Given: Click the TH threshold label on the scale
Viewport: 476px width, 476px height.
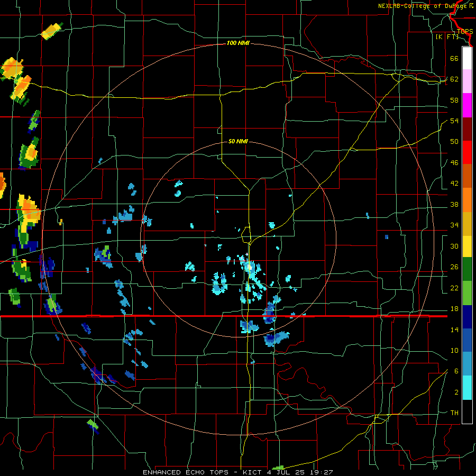Looking at the screenshot, I should click(x=454, y=413).
